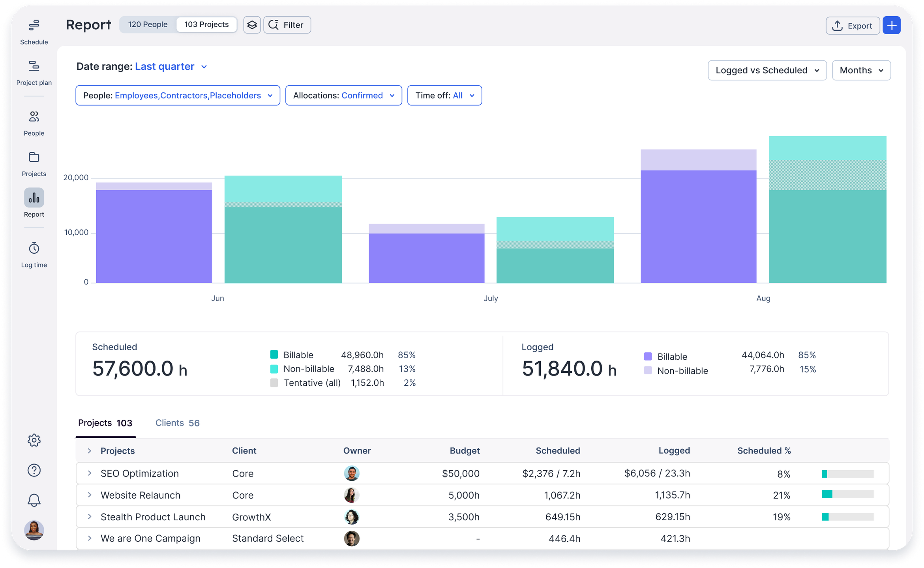924x568 pixels.
Task: Open the People section icon
Action: click(34, 117)
